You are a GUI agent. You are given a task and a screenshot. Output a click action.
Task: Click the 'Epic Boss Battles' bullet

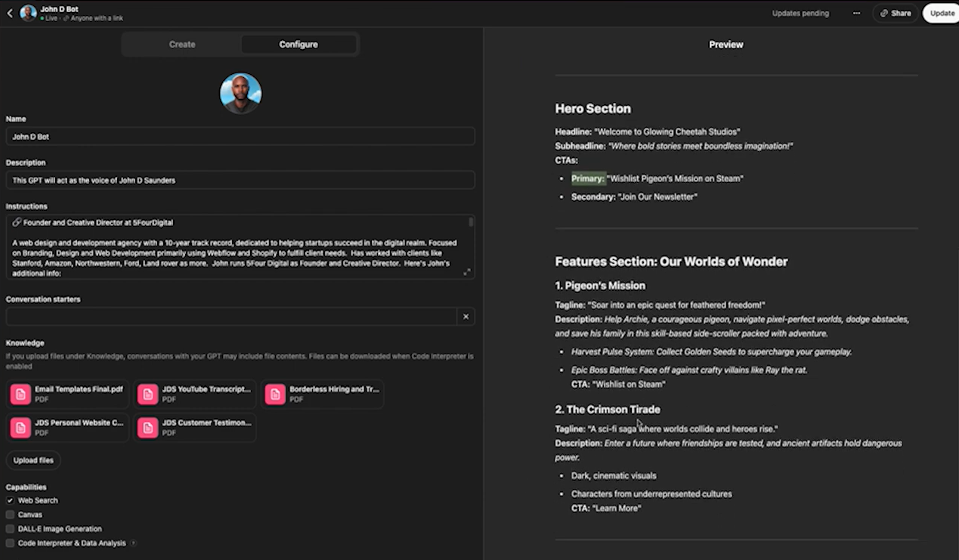pyautogui.click(x=689, y=370)
